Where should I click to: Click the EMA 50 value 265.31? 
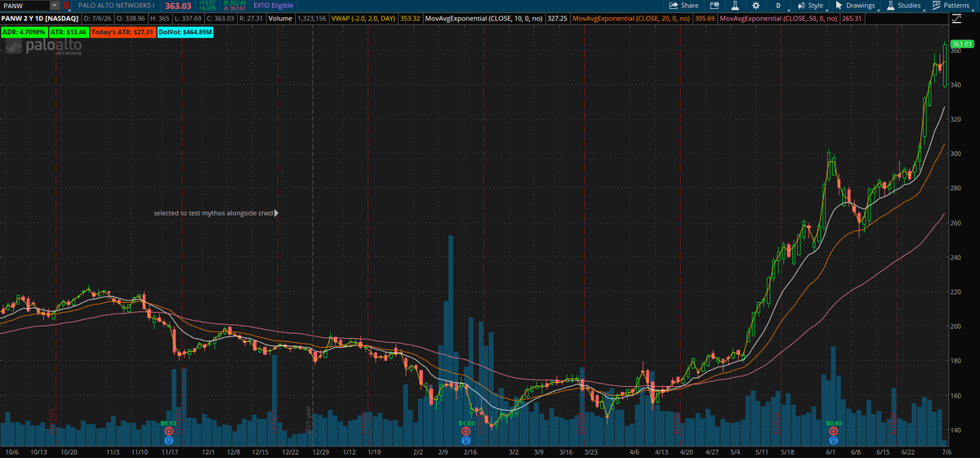(x=852, y=17)
